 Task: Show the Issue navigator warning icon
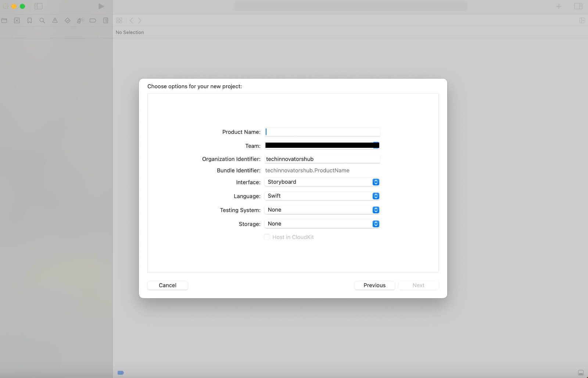point(55,21)
